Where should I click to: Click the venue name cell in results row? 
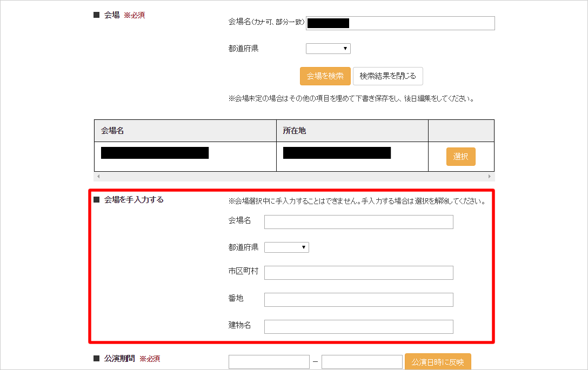tap(185, 156)
